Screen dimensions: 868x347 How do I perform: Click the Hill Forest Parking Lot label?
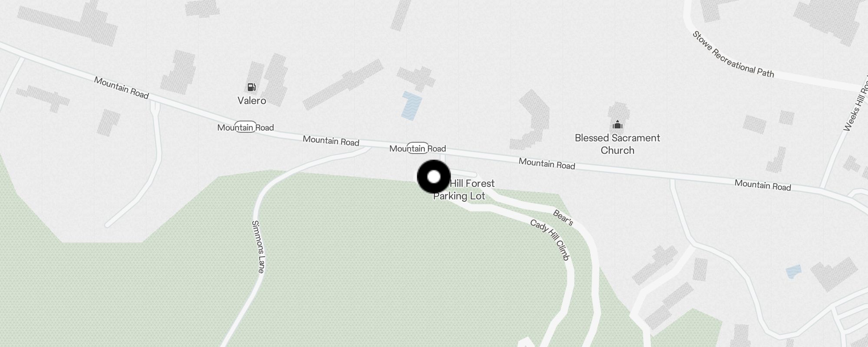tap(464, 190)
